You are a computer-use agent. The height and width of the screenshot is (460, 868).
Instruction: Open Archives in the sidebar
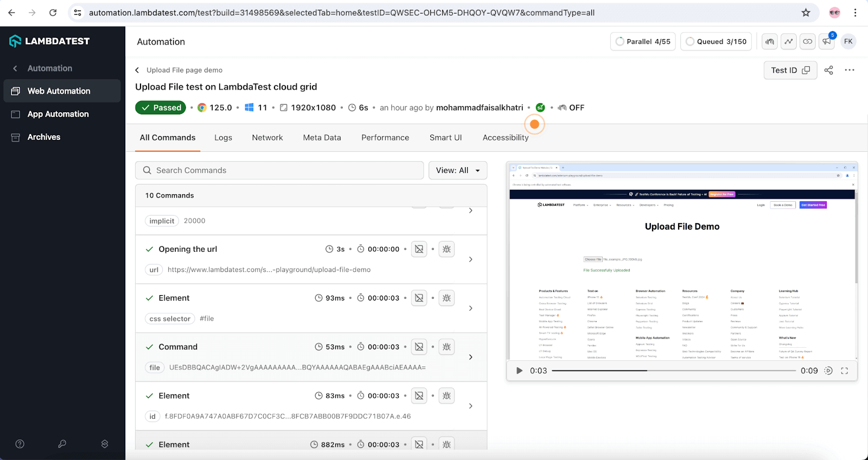tap(62, 137)
